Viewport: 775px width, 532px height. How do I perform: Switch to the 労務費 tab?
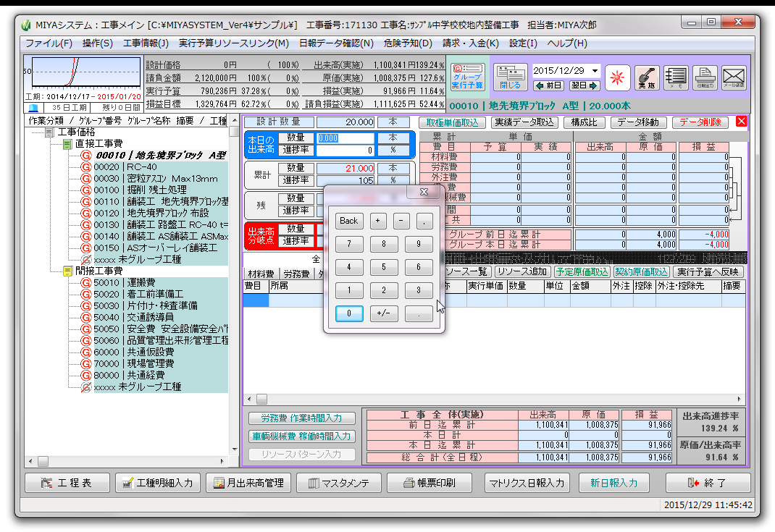click(296, 274)
